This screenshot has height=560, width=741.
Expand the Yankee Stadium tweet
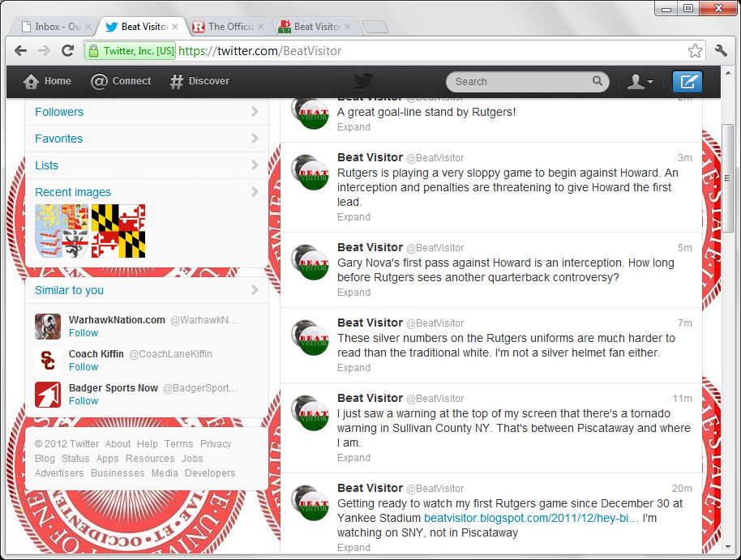(x=353, y=547)
